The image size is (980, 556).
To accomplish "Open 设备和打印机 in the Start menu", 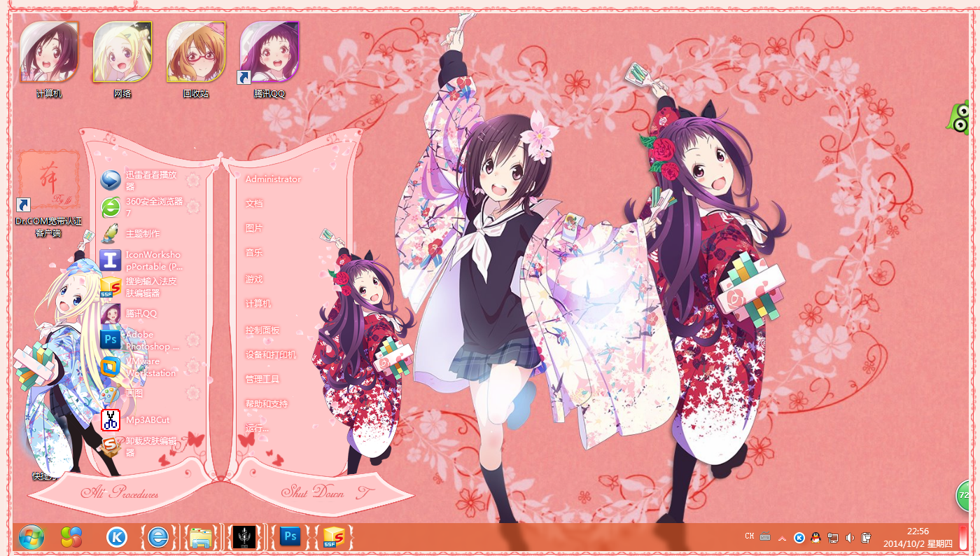I will tap(271, 354).
